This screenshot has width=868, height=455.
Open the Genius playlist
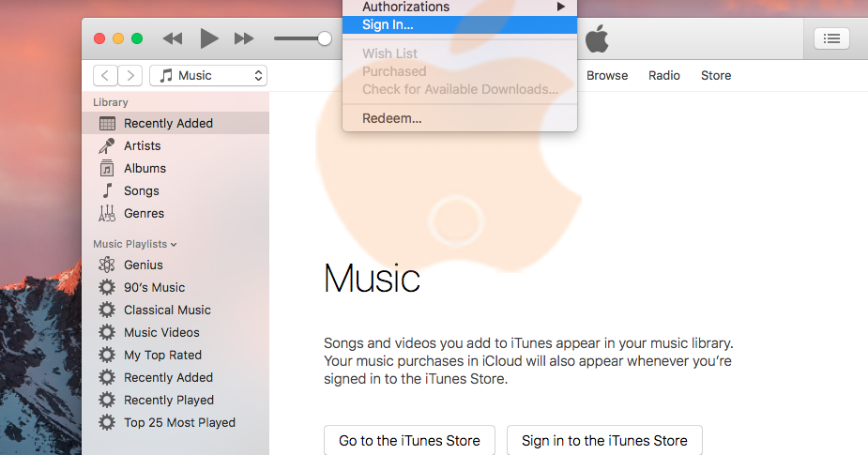175,265
